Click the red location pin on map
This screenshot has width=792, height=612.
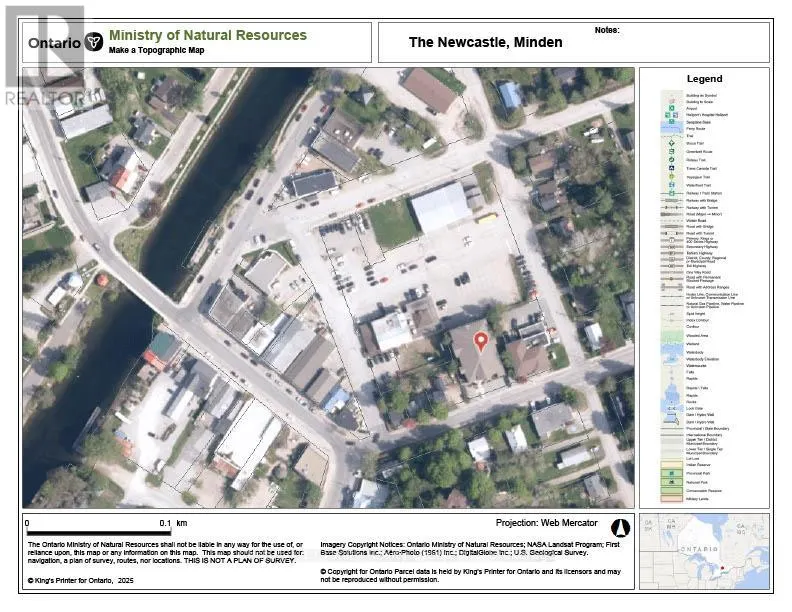(x=481, y=342)
